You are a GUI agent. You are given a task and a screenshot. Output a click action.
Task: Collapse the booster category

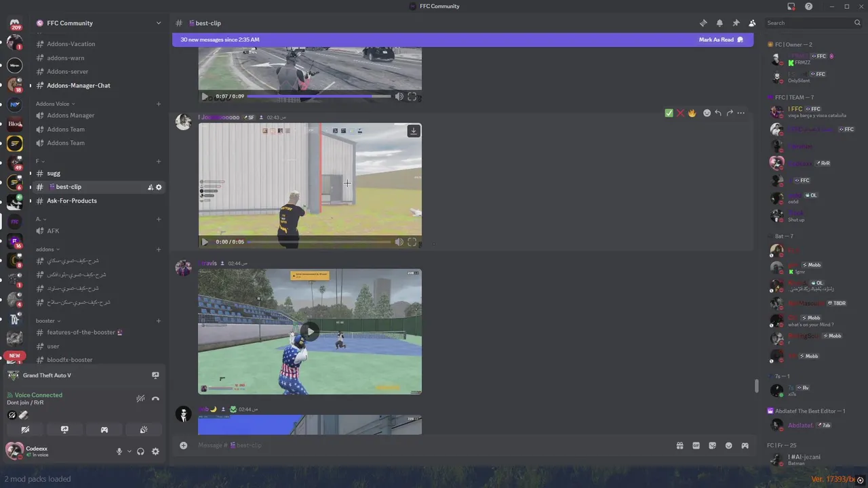pyautogui.click(x=48, y=321)
